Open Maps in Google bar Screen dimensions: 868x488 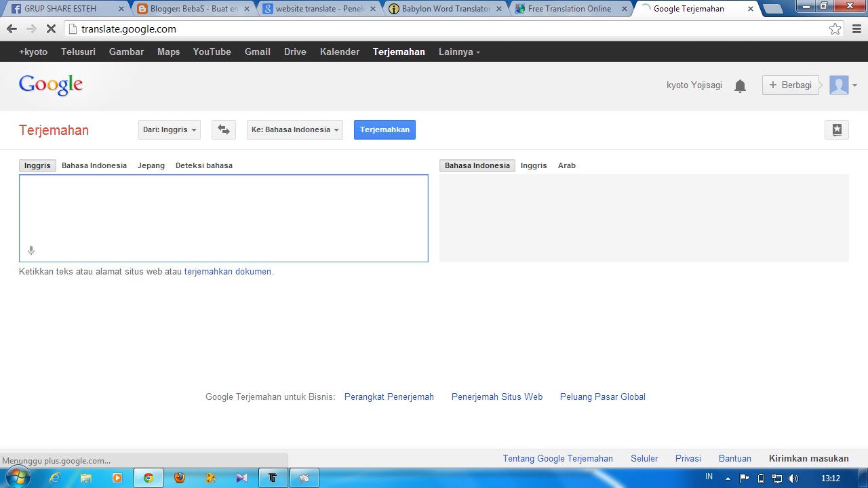(x=168, y=52)
